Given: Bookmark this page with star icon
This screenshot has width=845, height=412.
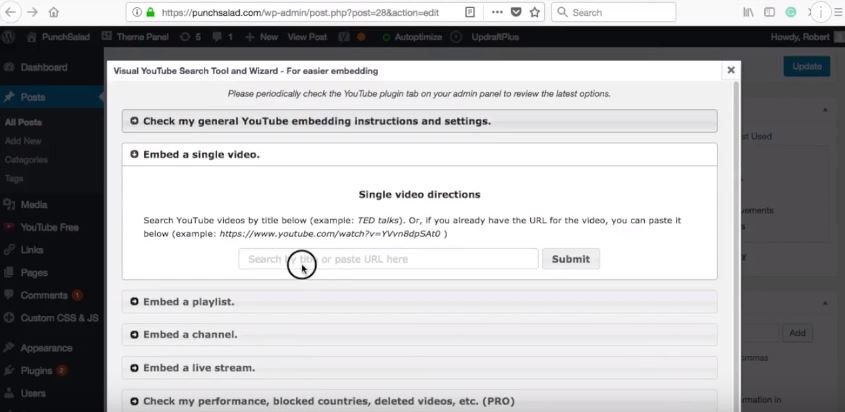Looking at the screenshot, I should [534, 12].
